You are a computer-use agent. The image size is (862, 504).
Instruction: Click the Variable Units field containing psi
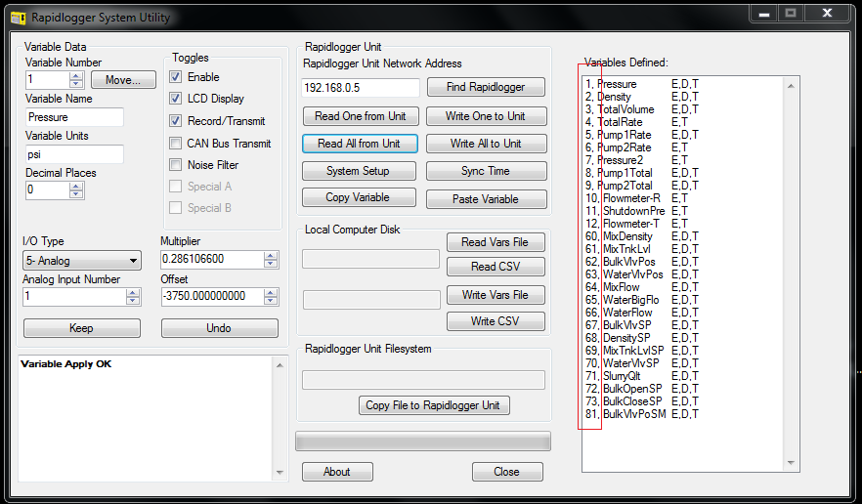[74, 154]
